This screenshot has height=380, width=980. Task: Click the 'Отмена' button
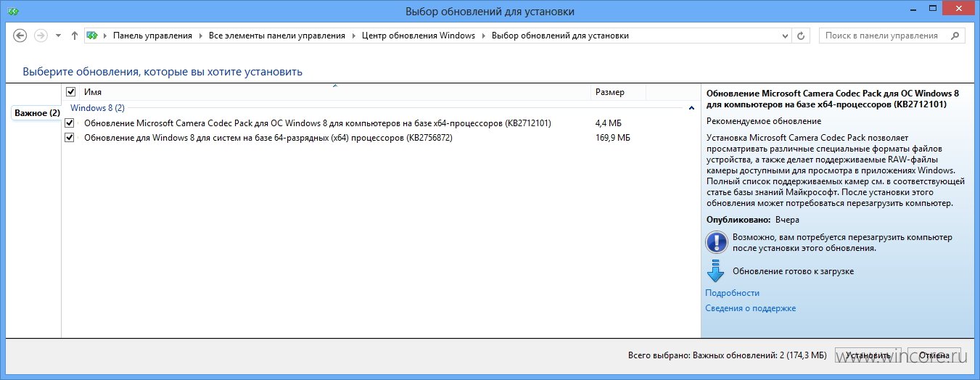934,356
